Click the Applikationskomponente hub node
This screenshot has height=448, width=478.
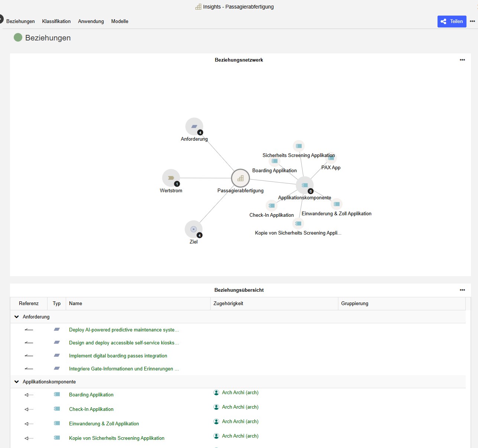(x=305, y=185)
